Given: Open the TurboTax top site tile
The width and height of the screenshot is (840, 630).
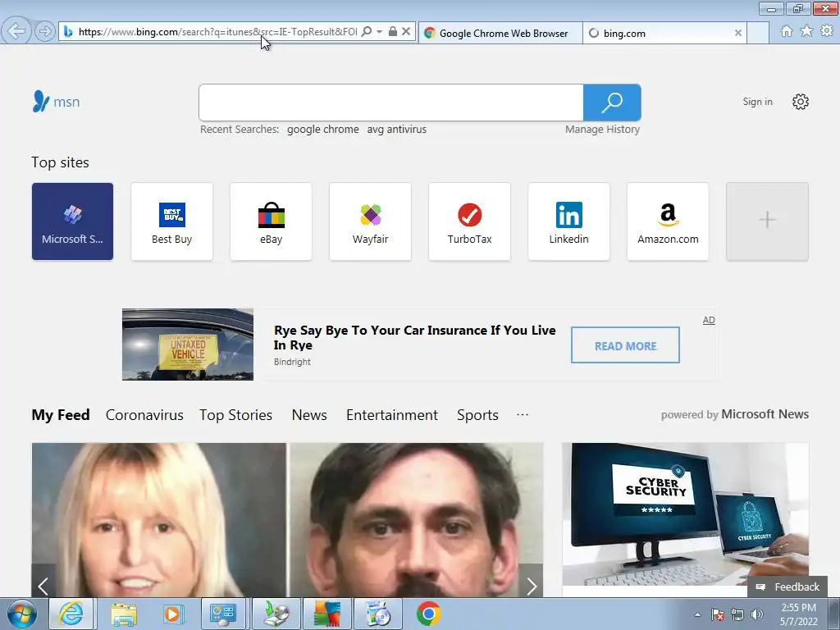Looking at the screenshot, I should pos(469,221).
